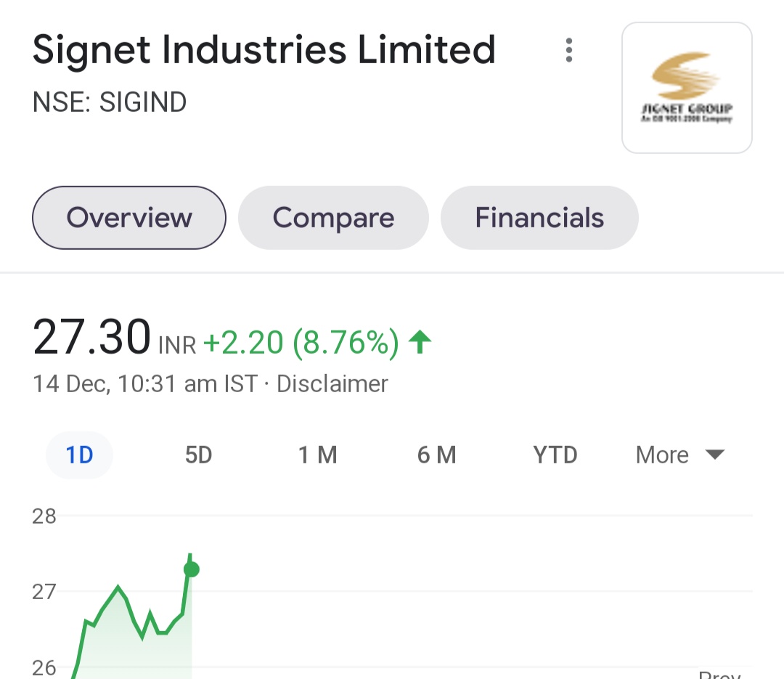The width and height of the screenshot is (784, 679).
Task: Switch to the Compare tab
Action: (x=333, y=218)
